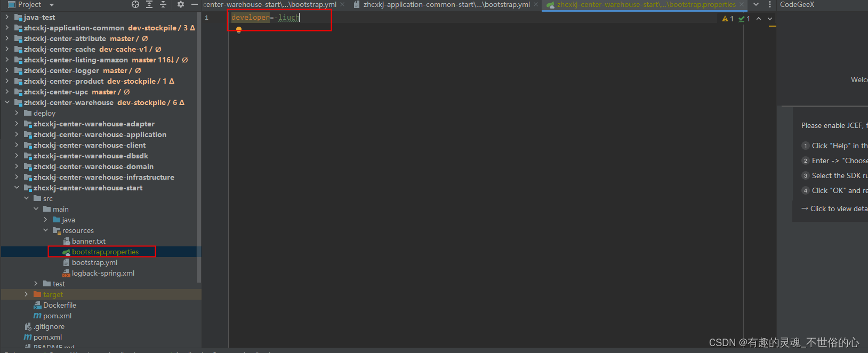
Task: Expand zhcxkj-center-warehouse-adapter node
Action: (x=17, y=124)
